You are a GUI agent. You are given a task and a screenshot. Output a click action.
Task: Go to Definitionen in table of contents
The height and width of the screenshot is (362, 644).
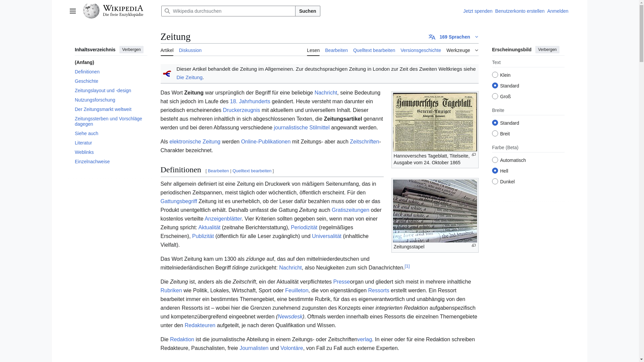(87, 72)
